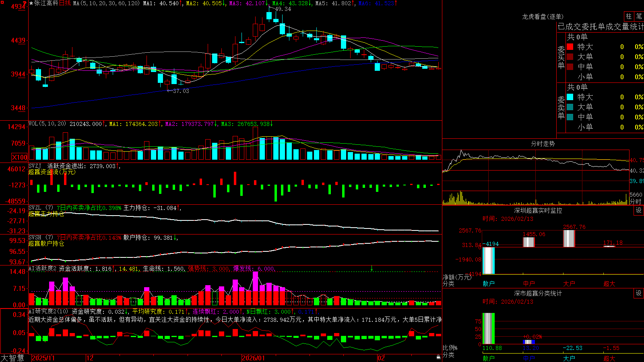Click the 中户 1455.06 bar
This screenshot has width=644, height=362.
pyautogui.click(x=529, y=242)
